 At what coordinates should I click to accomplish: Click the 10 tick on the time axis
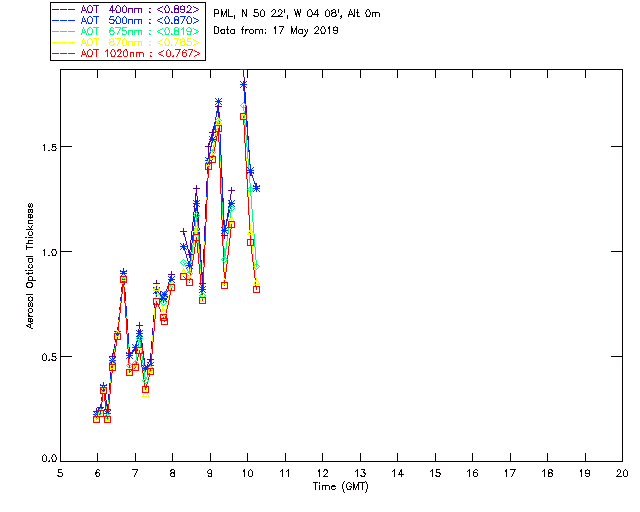point(248,473)
